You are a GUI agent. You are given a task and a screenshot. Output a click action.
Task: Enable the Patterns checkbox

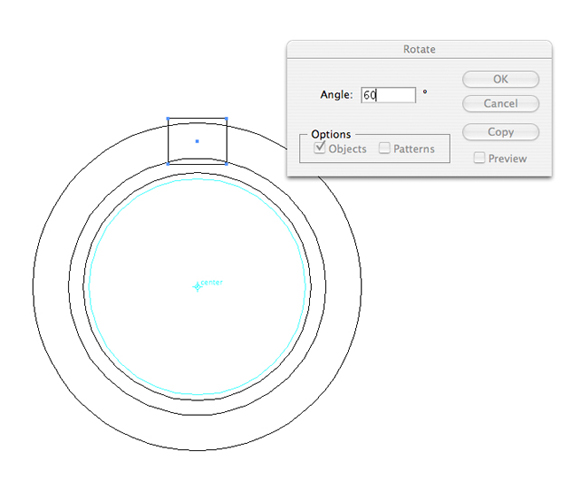[384, 148]
